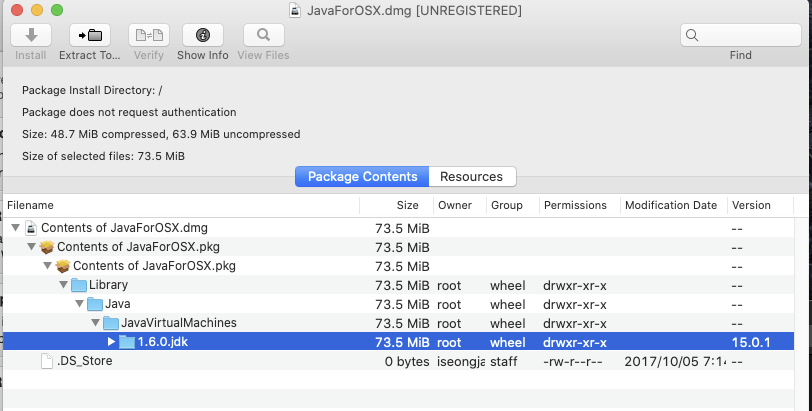Select the Java folder row name
This screenshot has height=411, width=812.
(x=118, y=304)
